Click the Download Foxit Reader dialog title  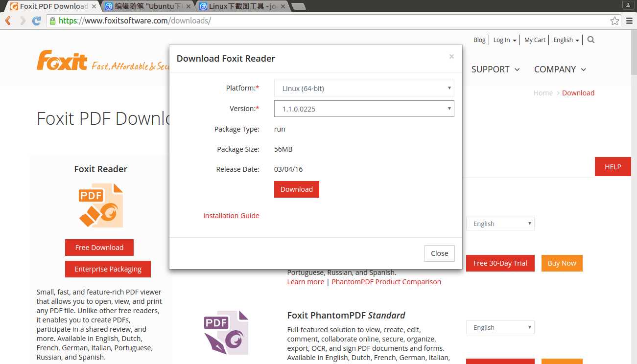pos(226,59)
